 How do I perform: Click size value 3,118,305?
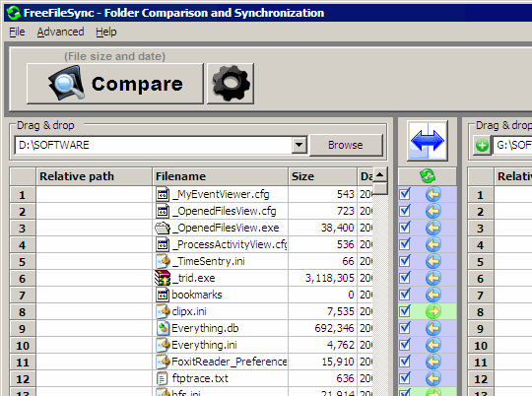(330, 278)
